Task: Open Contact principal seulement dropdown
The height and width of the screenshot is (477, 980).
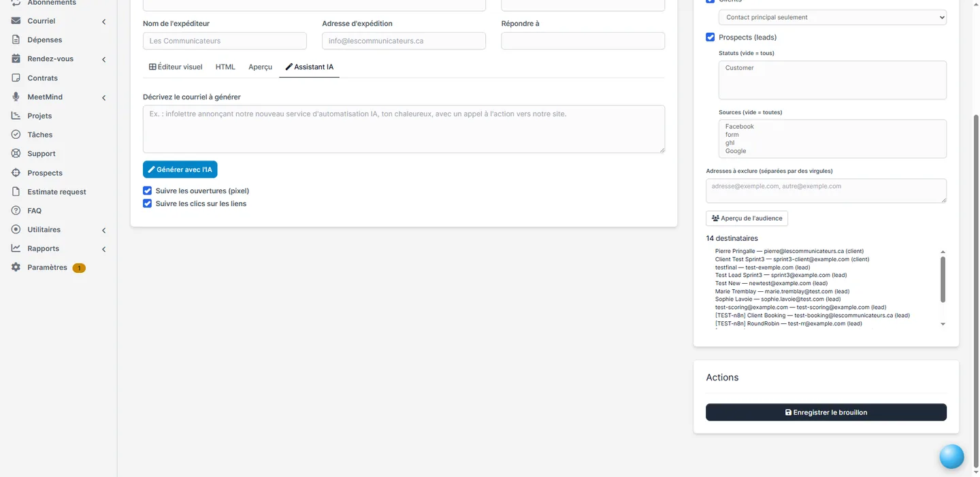Action: [x=832, y=17]
